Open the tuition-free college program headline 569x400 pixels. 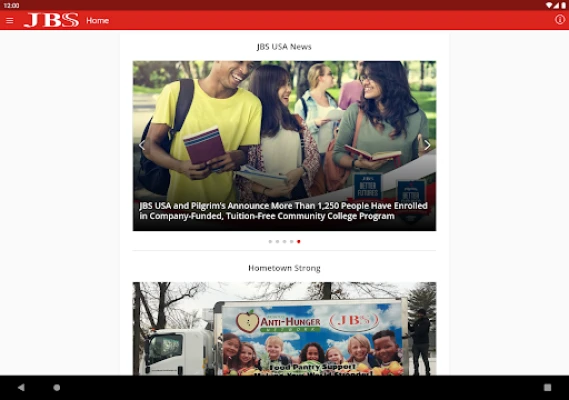tap(283, 211)
